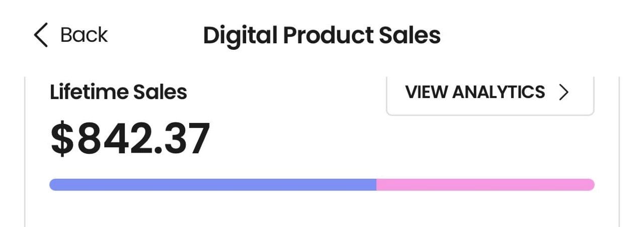The width and height of the screenshot is (644, 227).
Task: Click the dollar sign of the sales amount
Action: 63,139
